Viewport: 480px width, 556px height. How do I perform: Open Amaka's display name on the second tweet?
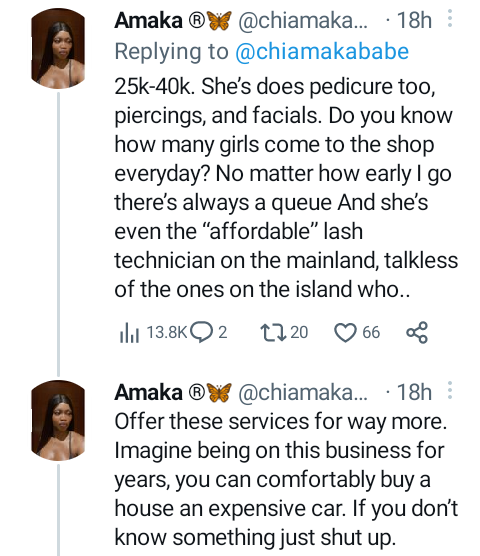click(x=148, y=392)
